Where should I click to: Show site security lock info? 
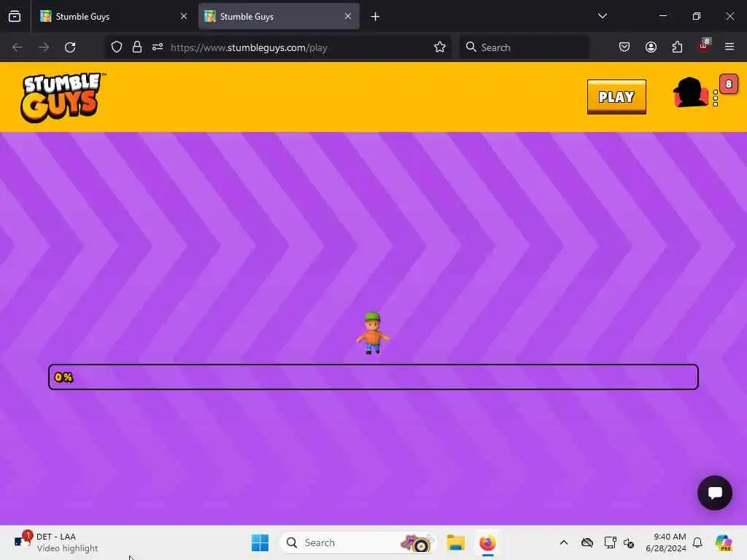[x=137, y=47]
